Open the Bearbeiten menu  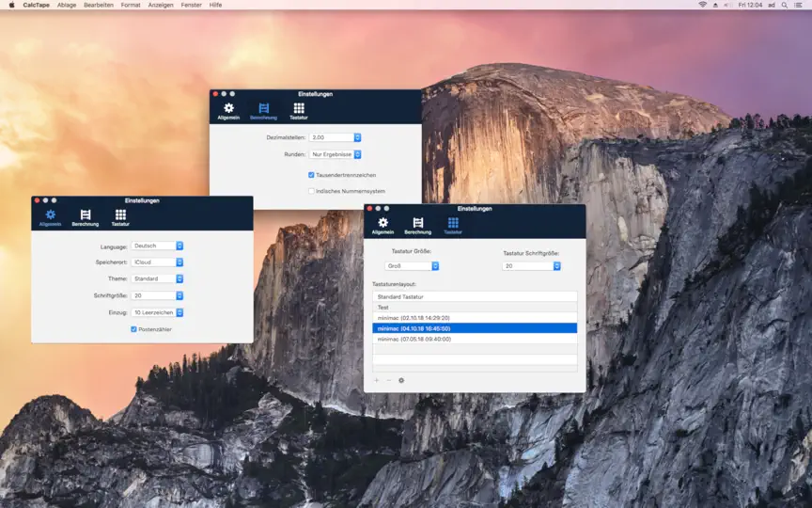coord(99,5)
